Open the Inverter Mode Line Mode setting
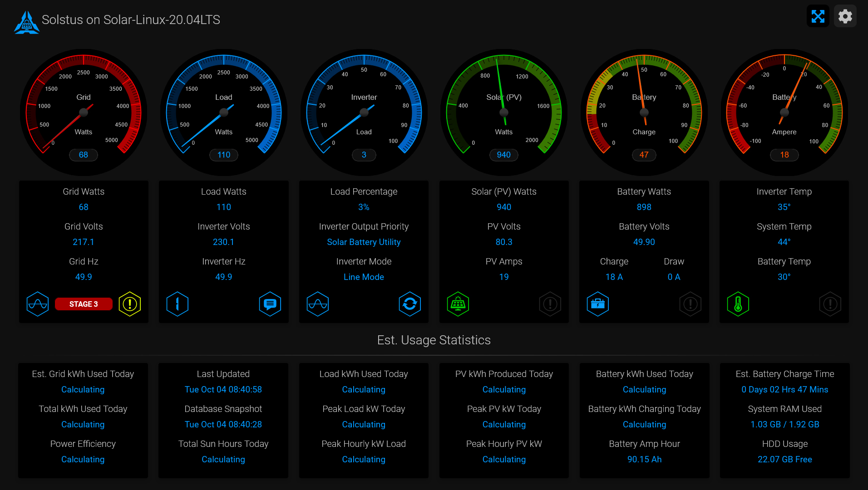868x490 pixels. coord(363,277)
